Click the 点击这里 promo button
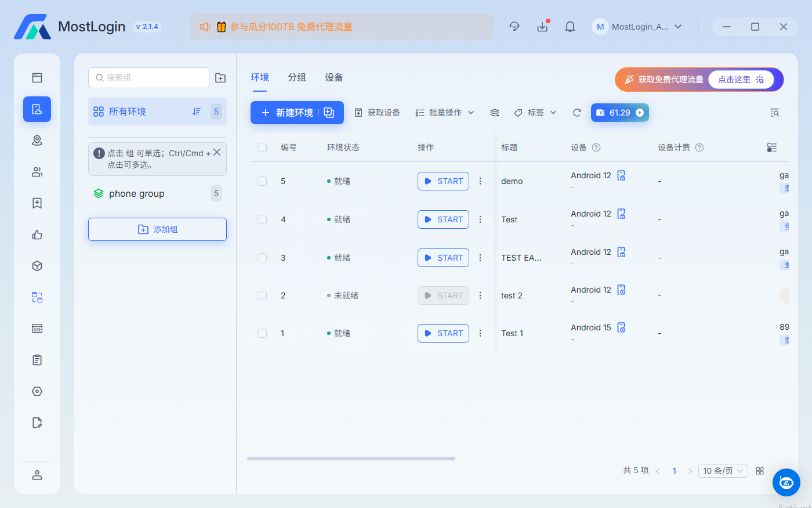Viewport: 812px width, 508px height. point(741,80)
